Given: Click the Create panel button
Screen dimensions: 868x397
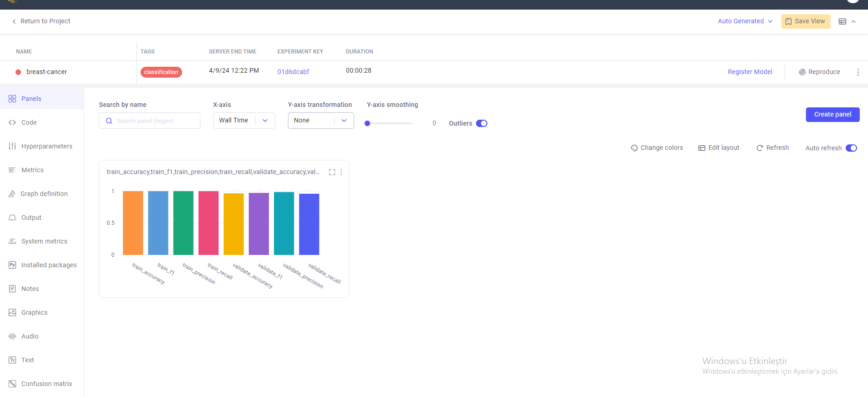Looking at the screenshot, I should (832, 115).
